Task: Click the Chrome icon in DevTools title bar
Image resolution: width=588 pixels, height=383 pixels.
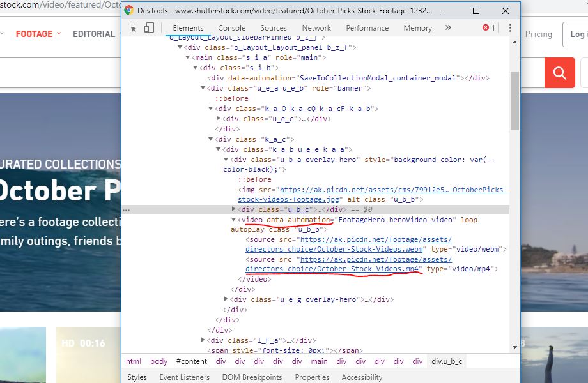Action: pyautogui.click(x=129, y=10)
